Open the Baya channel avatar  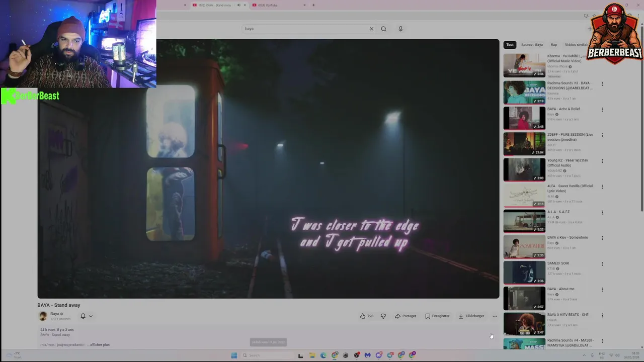[x=43, y=316]
